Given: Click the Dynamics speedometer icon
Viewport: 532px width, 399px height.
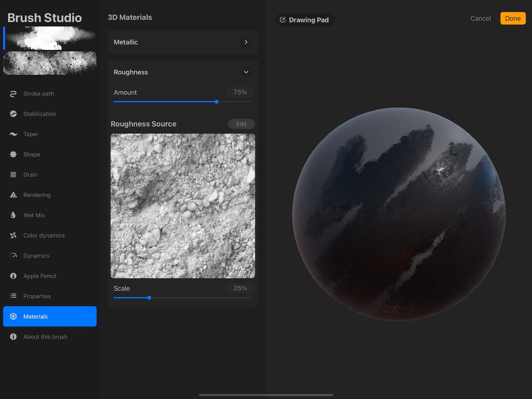Looking at the screenshot, I should coord(13,256).
